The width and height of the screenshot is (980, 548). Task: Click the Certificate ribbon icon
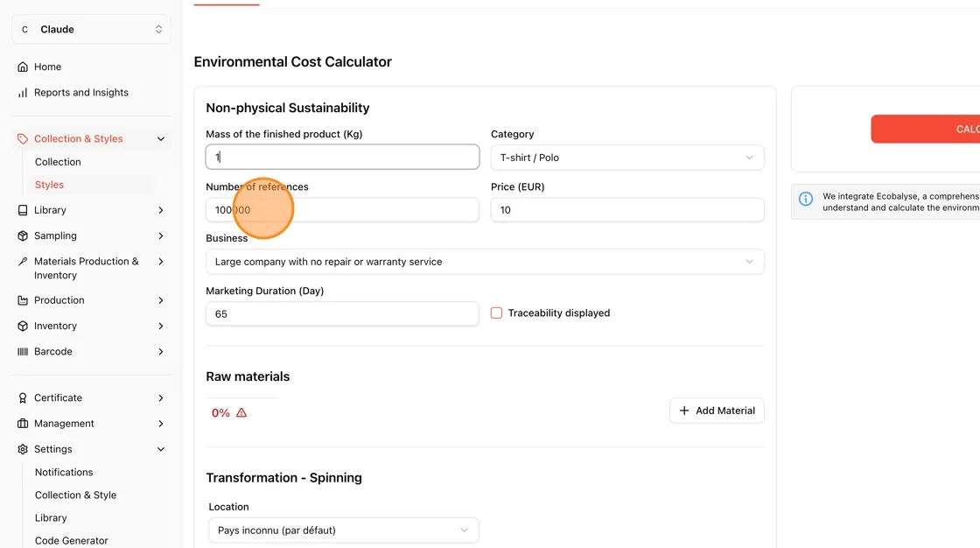(x=23, y=397)
